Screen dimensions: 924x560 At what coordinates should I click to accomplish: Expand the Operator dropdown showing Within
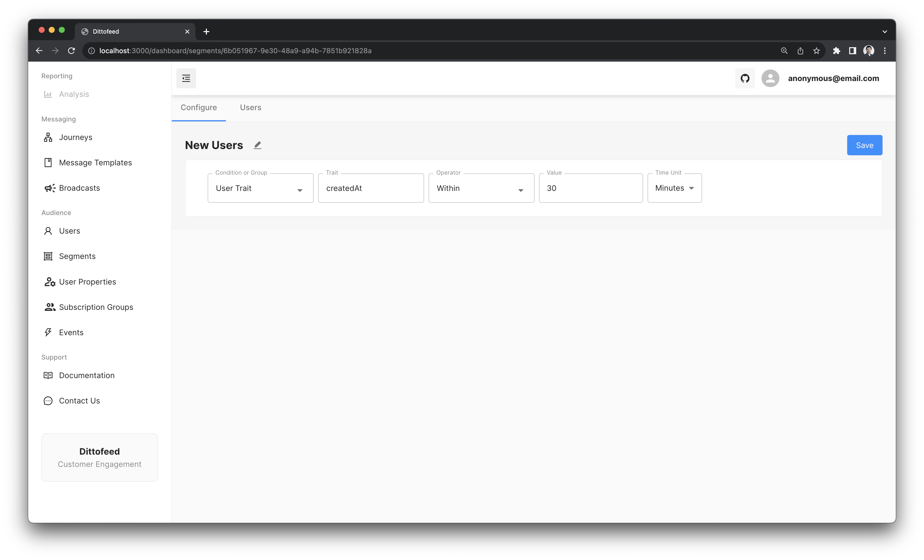[481, 188]
